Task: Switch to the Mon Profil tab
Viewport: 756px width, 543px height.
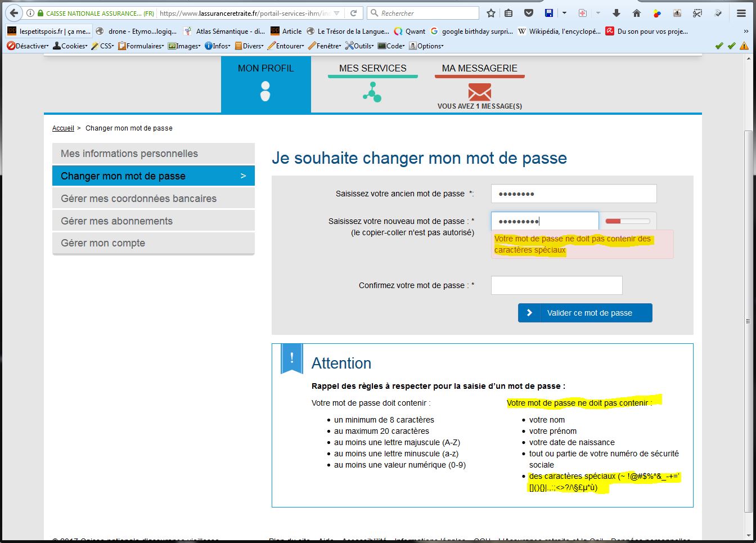Action: (265, 83)
